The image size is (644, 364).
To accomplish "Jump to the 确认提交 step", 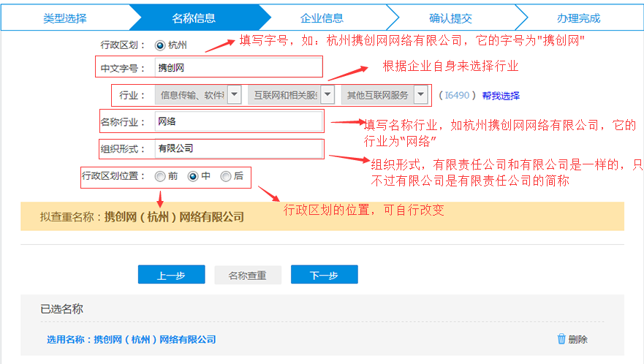I will coord(450,18).
